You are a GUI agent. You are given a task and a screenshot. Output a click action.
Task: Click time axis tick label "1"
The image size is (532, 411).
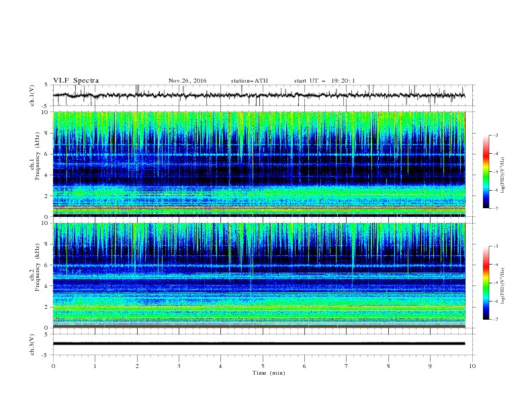95,366
